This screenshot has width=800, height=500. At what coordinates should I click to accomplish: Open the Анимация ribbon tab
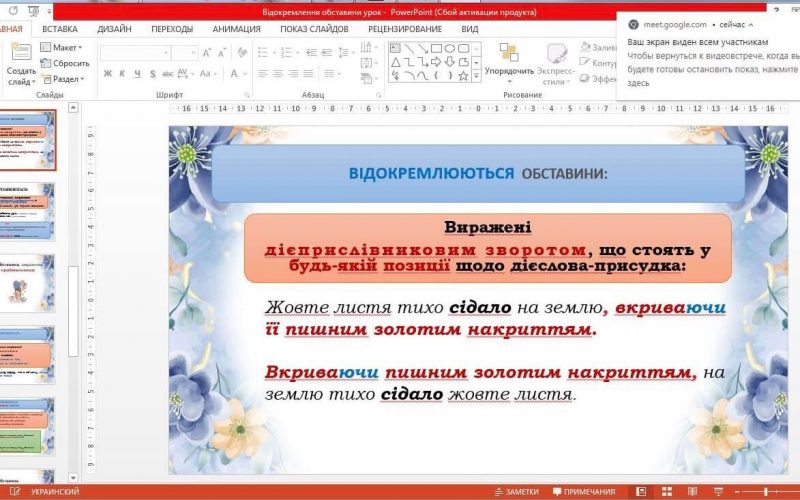click(x=236, y=29)
